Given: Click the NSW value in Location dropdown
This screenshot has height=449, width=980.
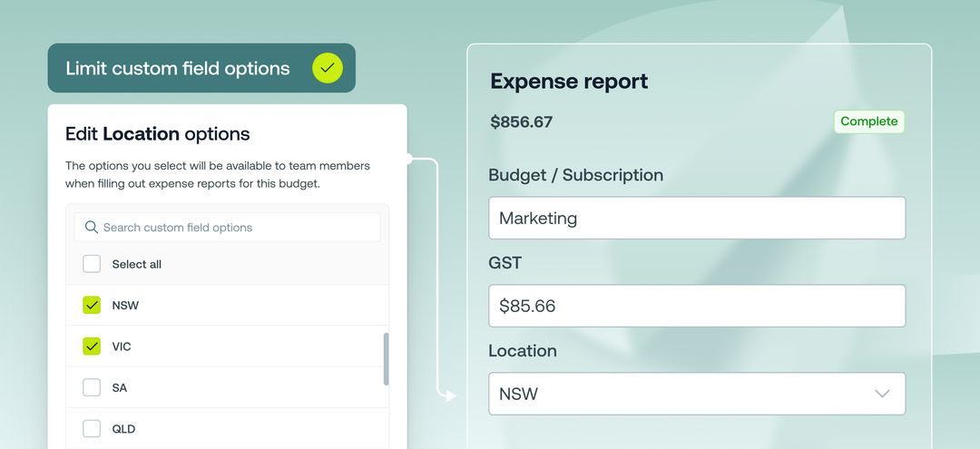Looking at the screenshot, I should coord(519,394).
